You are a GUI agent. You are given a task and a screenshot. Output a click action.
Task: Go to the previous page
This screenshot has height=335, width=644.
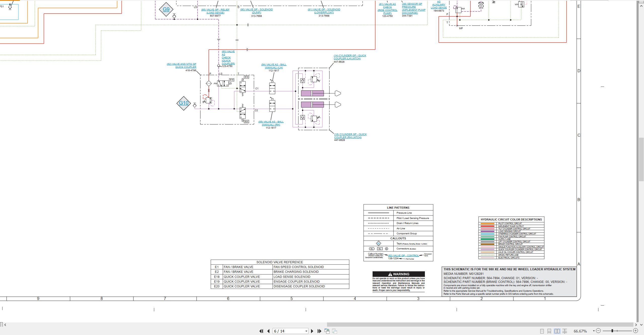pyautogui.click(x=268, y=331)
